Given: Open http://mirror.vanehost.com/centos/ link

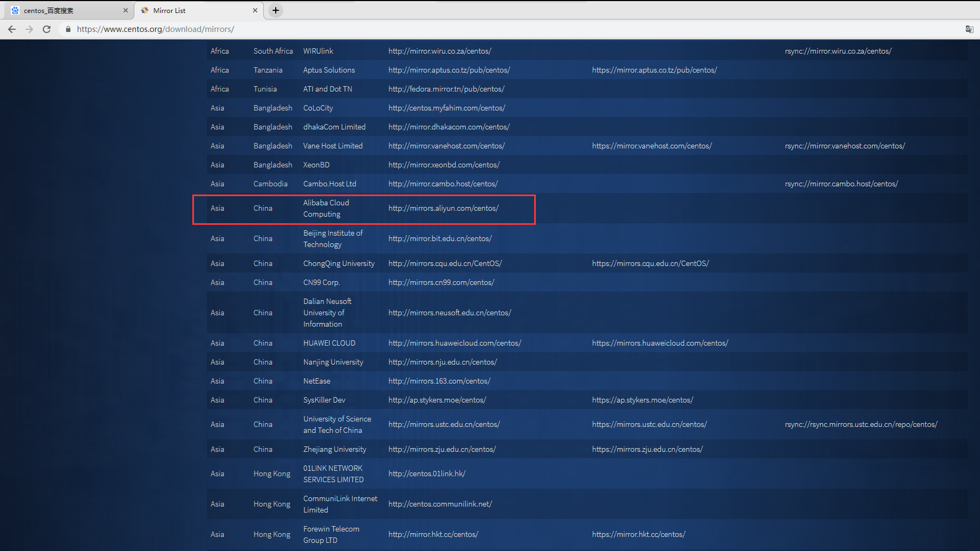Looking at the screenshot, I should pyautogui.click(x=446, y=146).
